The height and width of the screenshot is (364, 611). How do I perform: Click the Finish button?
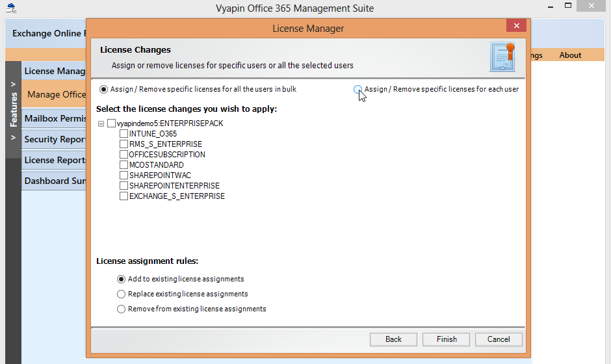click(446, 339)
